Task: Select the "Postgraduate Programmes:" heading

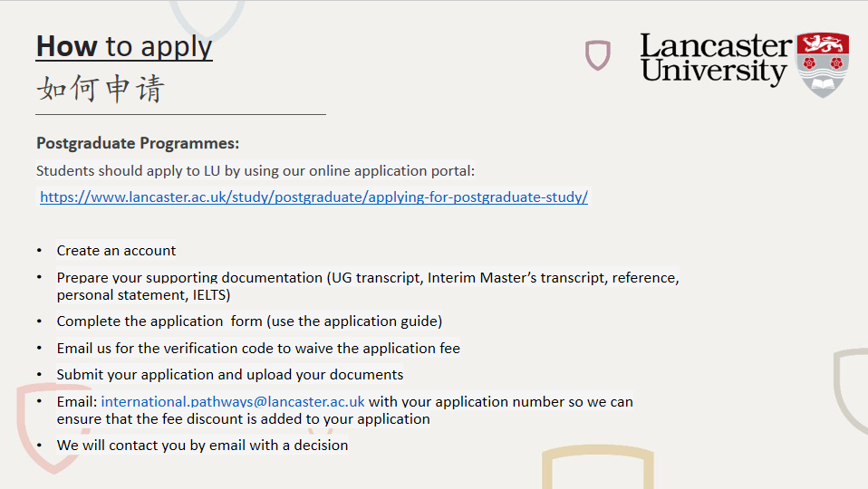Action: (138, 143)
